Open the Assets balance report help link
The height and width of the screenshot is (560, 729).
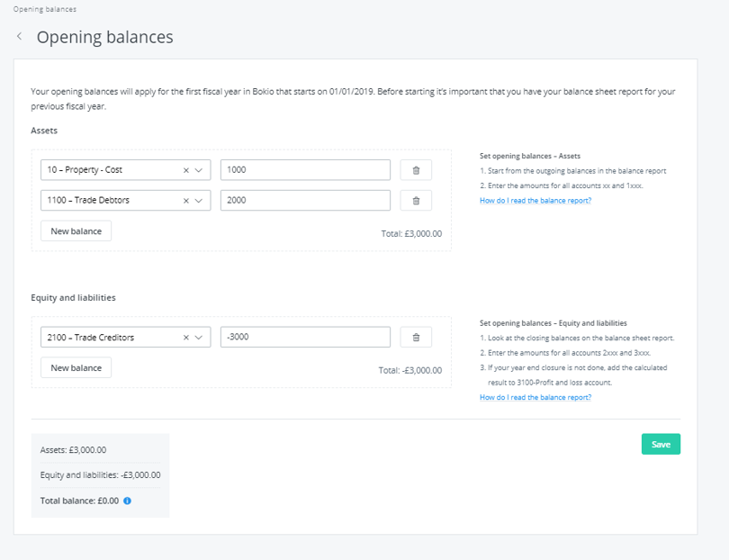pyautogui.click(x=535, y=200)
